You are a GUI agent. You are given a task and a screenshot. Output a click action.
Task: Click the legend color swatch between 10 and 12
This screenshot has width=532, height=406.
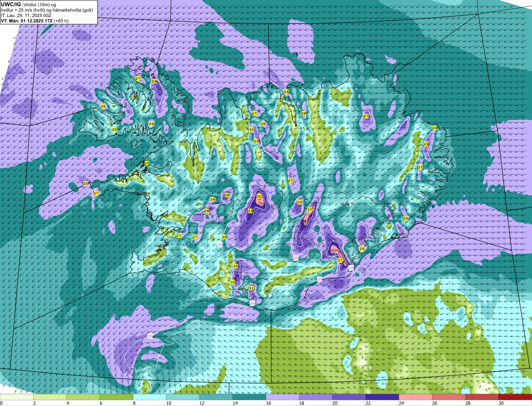[183, 397]
